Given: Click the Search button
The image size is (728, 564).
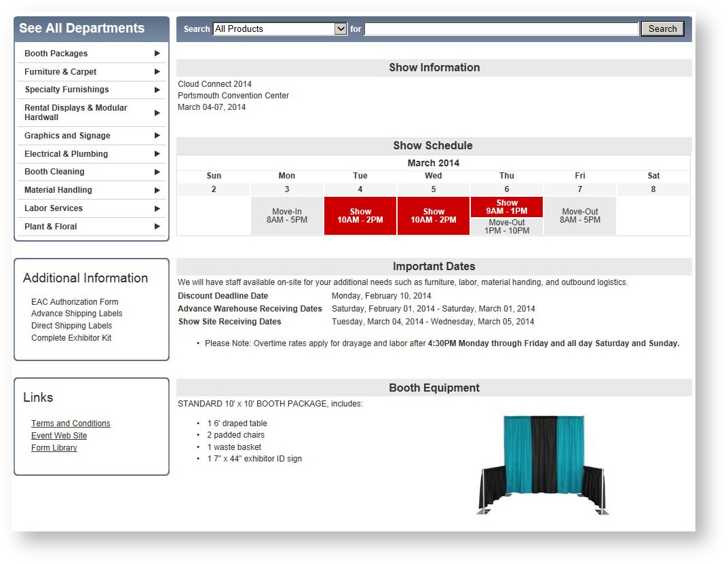Looking at the screenshot, I should point(662,29).
